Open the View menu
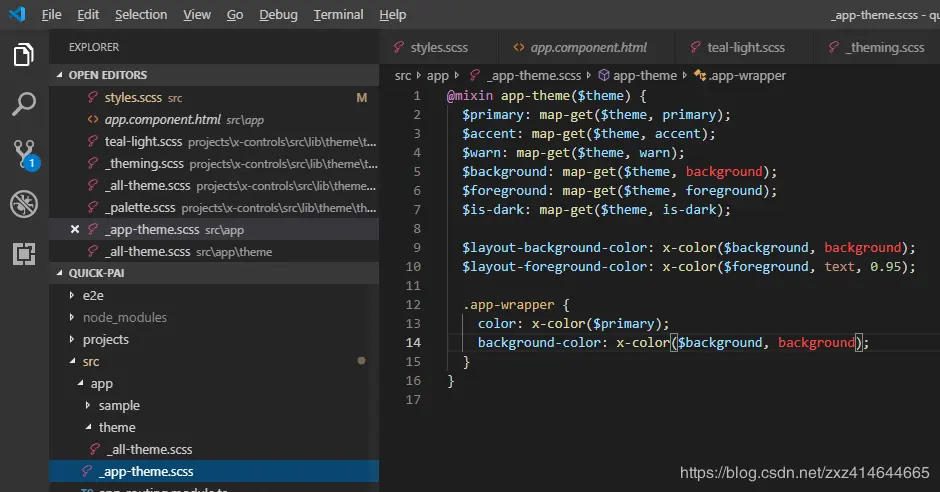 tap(197, 14)
